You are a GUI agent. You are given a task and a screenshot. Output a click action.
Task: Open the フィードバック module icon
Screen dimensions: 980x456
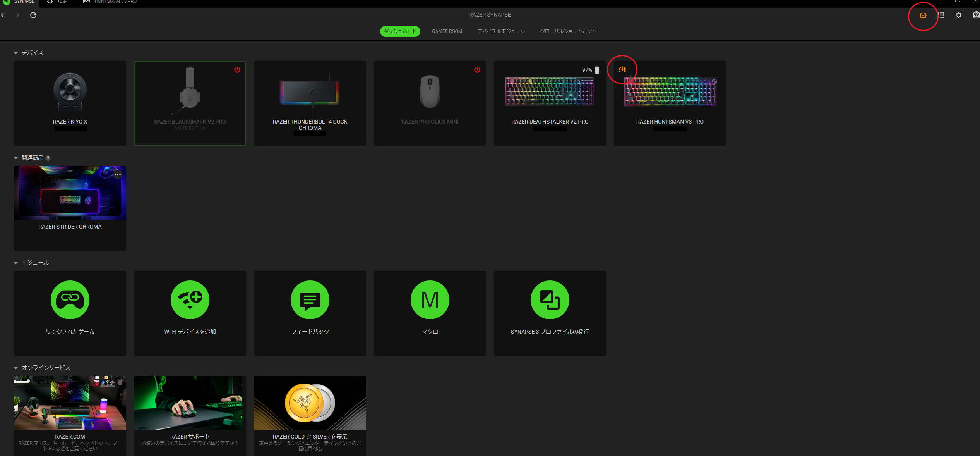310,300
